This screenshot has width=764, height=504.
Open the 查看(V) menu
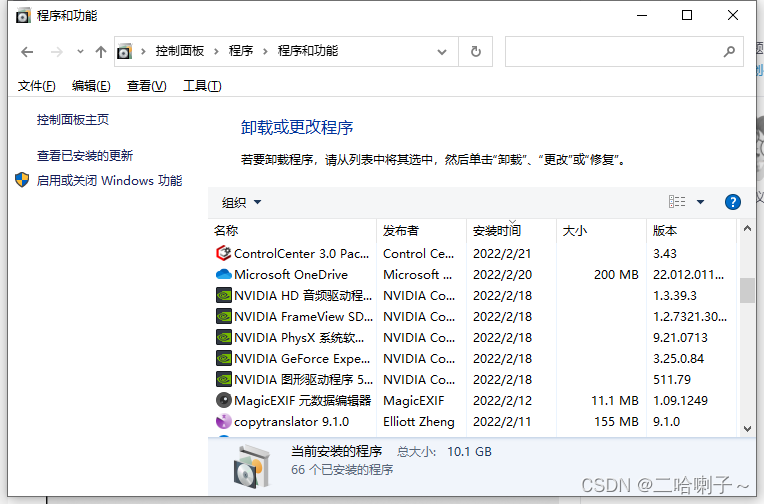(147, 86)
